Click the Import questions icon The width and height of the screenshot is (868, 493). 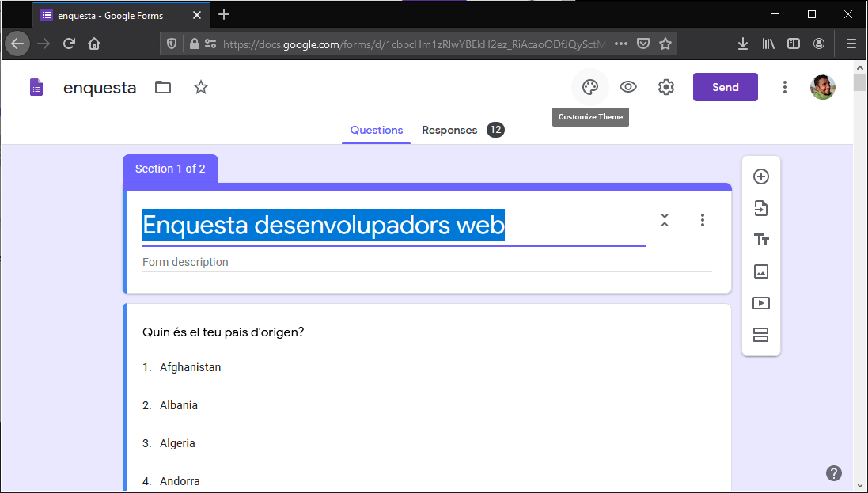coord(760,208)
